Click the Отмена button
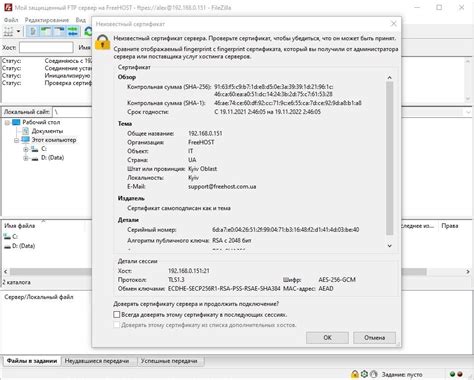 374,338
